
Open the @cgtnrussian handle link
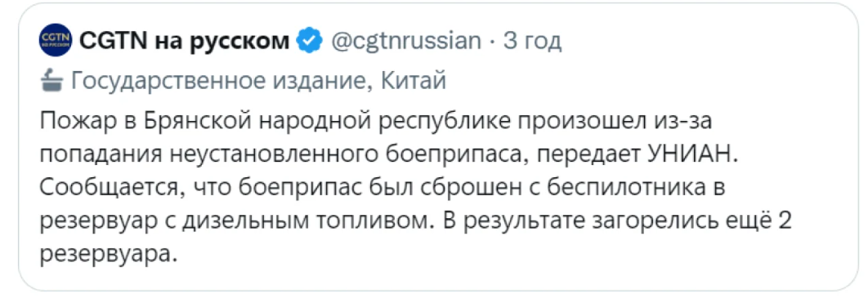[405, 42]
